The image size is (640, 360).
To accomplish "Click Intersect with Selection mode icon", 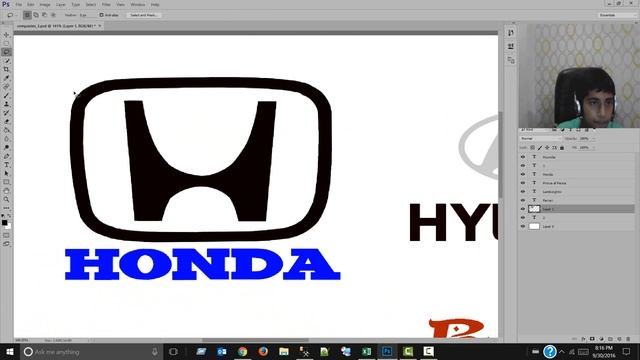I will pyautogui.click(x=53, y=15).
